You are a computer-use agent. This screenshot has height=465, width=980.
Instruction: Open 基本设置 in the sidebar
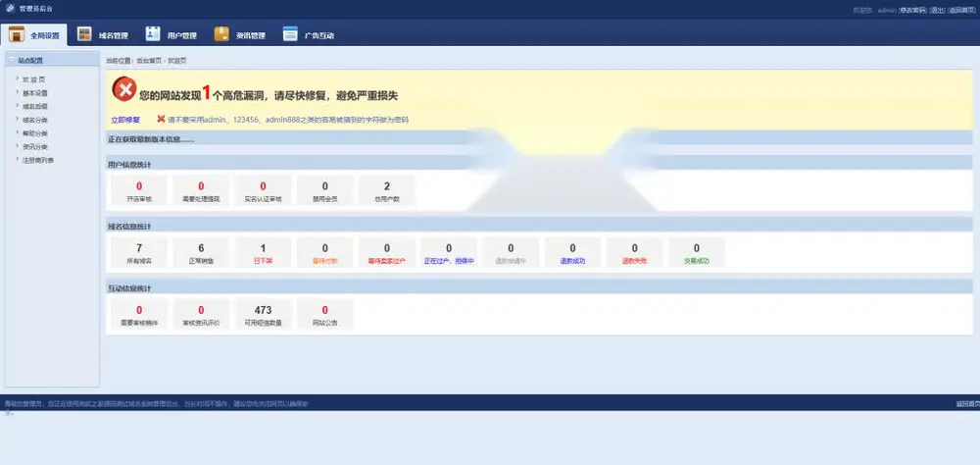pyautogui.click(x=35, y=92)
